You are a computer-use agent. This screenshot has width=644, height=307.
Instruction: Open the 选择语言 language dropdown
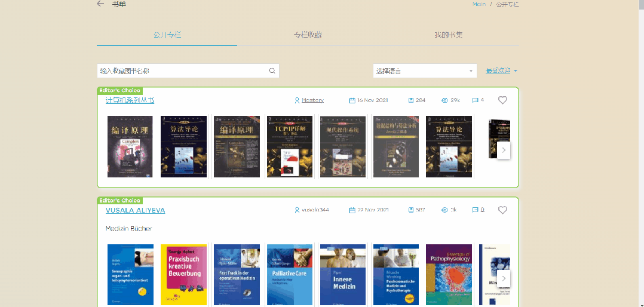pyautogui.click(x=424, y=71)
